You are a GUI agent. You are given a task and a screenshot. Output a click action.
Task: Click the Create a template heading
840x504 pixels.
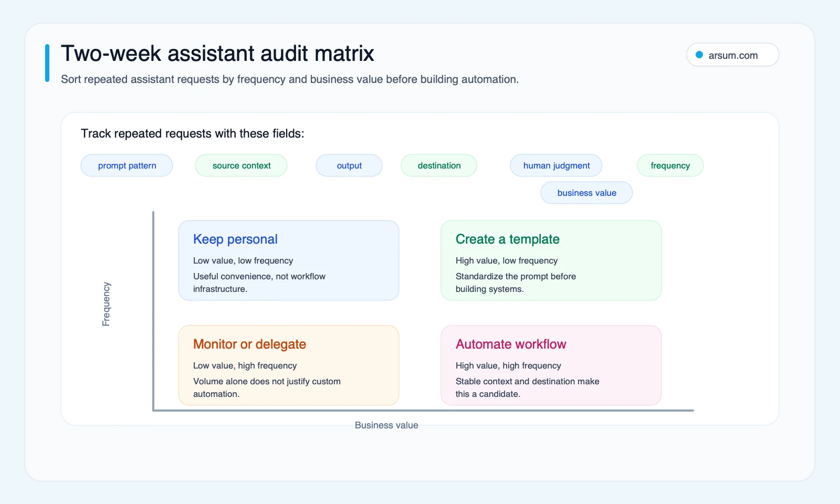coord(508,239)
